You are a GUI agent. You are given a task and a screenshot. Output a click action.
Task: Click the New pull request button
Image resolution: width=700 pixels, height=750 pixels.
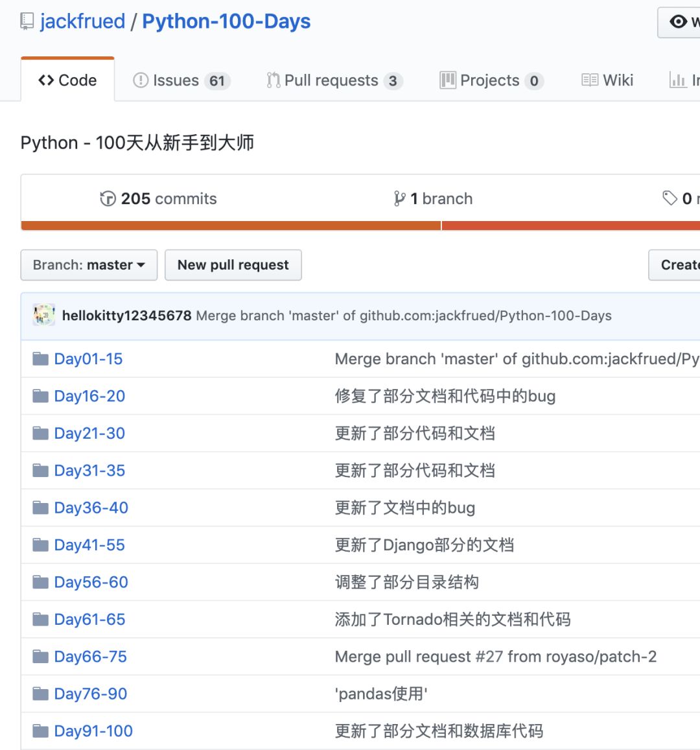(233, 265)
